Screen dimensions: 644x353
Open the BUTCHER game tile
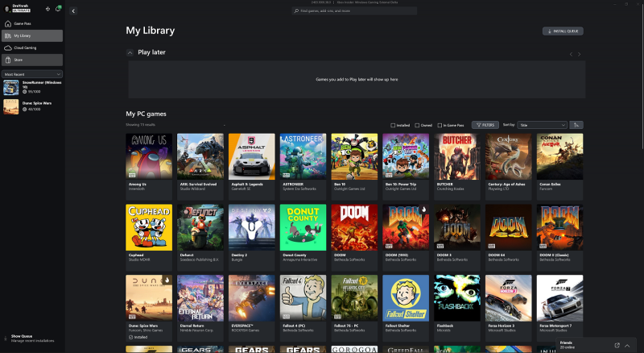(x=457, y=167)
